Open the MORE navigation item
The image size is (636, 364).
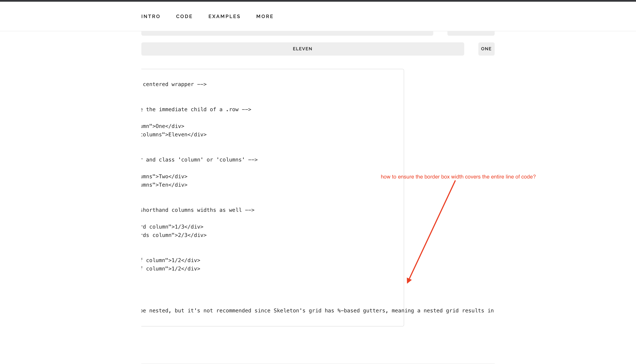[x=265, y=17]
